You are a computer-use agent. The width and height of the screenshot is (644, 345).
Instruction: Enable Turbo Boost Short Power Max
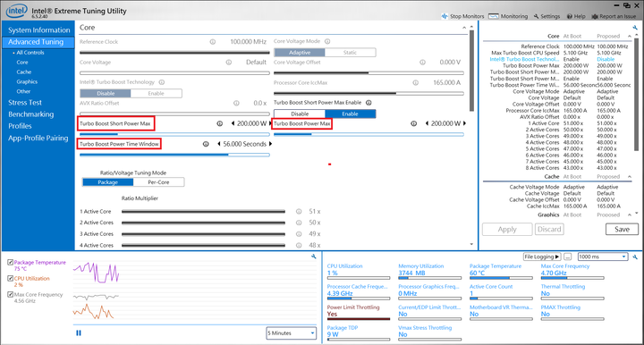click(x=350, y=114)
